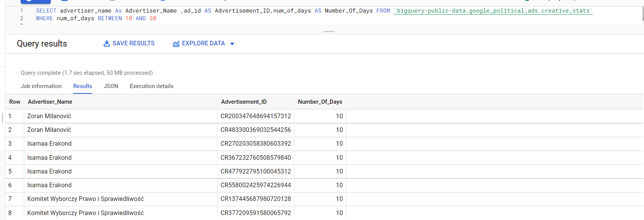The height and width of the screenshot is (220, 644).
Task: Click Isamaa Erakond in row 3
Action: 49,143
